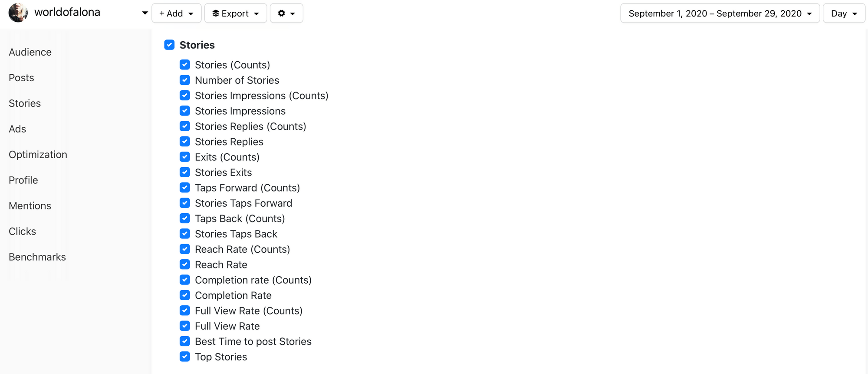
Task: Open the Add dropdown
Action: click(x=176, y=13)
